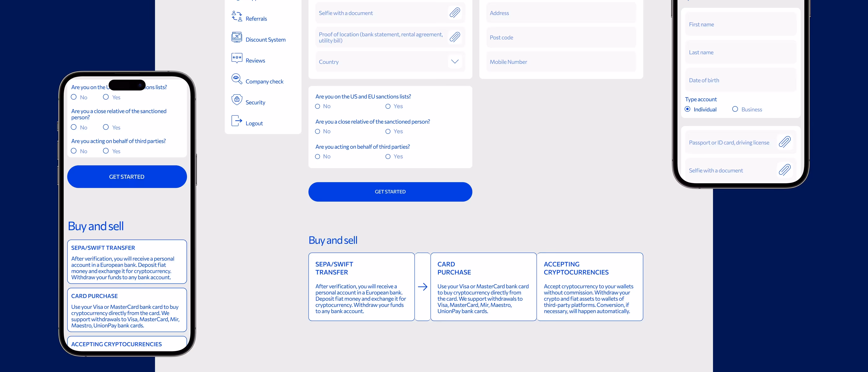The width and height of the screenshot is (868, 372).
Task: Tap SEPA/SWIFT TRANSFER card on left phone
Action: (127, 261)
